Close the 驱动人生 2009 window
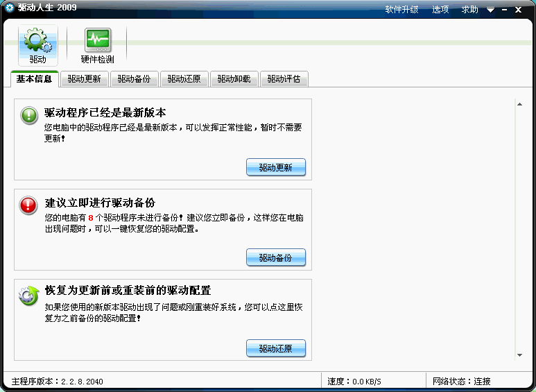The width and height of the screenshot is (536, 392). click(x=518, y=10)
